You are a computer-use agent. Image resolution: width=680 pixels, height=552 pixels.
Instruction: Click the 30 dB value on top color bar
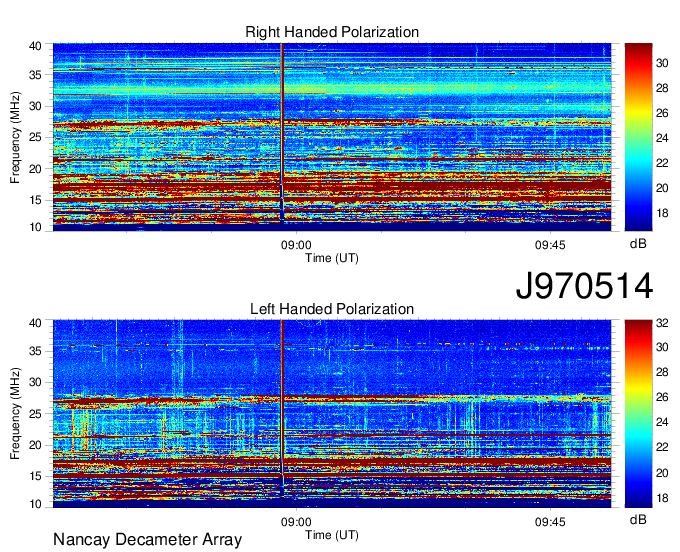pyautogui.click(x=662, y=63)
